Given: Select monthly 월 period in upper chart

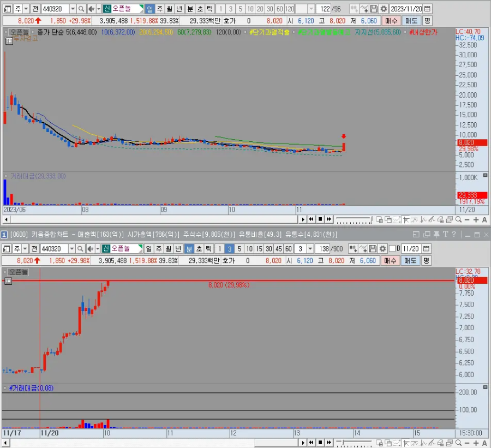Looking at the screenshot, I should pos(170,9).
